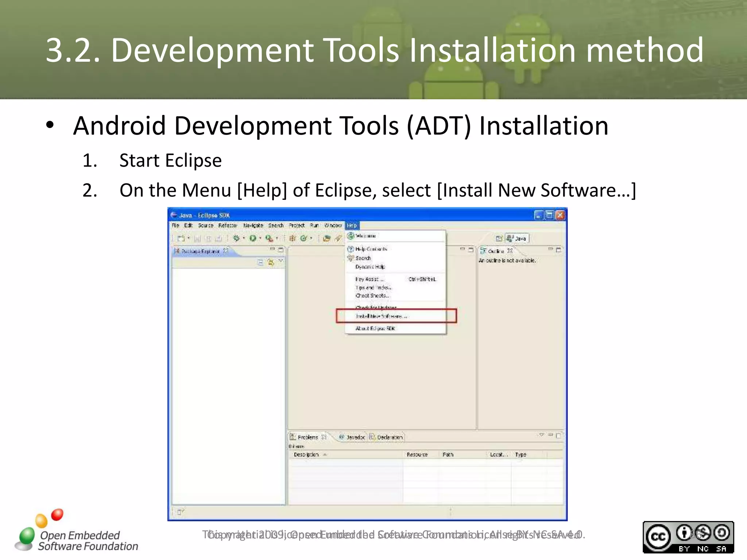Open the Project menu
The width and height of the screenshot is (747, 560).
[297, 225]
